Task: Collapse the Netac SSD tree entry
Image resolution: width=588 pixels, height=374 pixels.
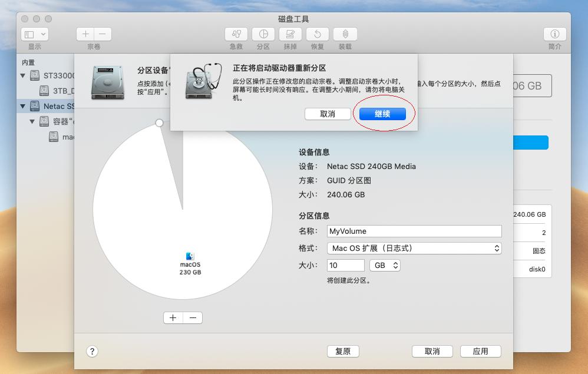Action: 22,106
